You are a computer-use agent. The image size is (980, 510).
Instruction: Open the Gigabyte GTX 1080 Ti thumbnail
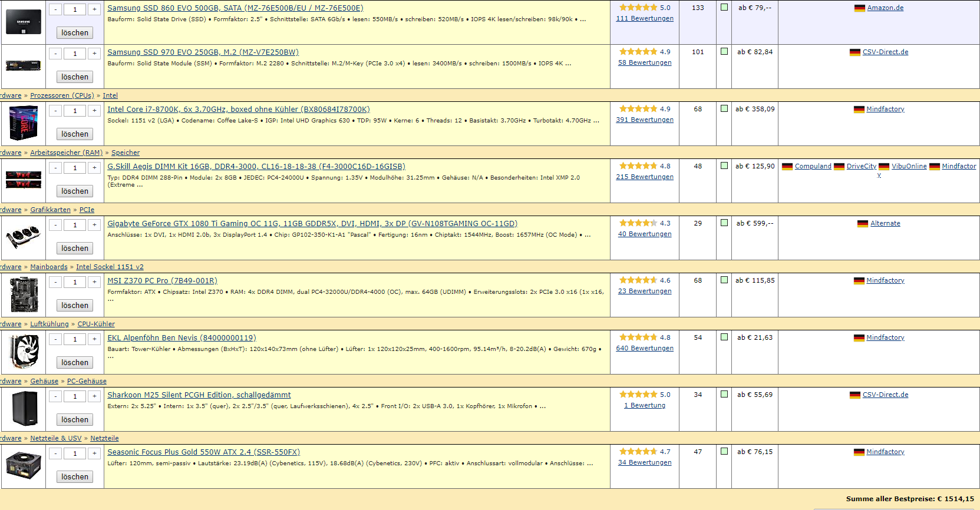24,237
